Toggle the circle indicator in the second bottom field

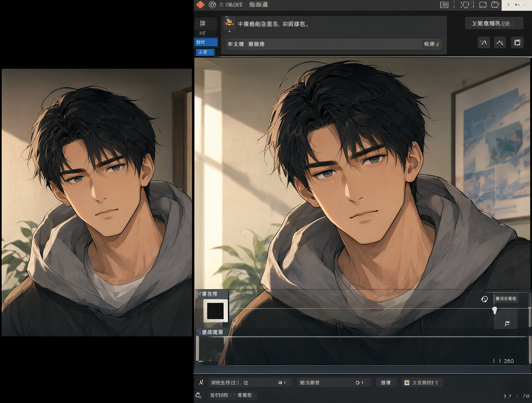(358, 383)
